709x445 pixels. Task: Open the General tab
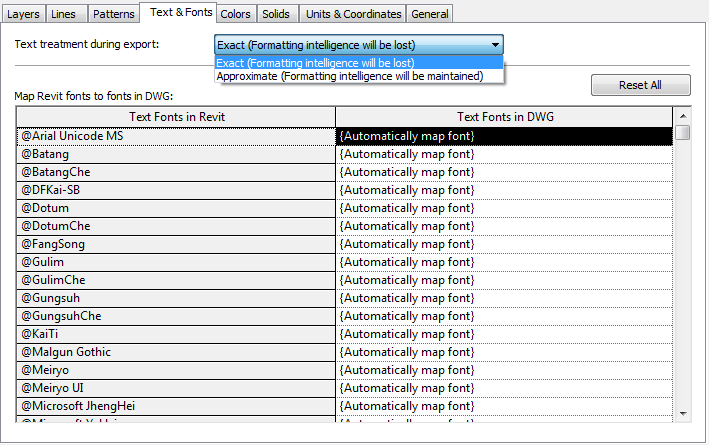[x=430, y=14]
